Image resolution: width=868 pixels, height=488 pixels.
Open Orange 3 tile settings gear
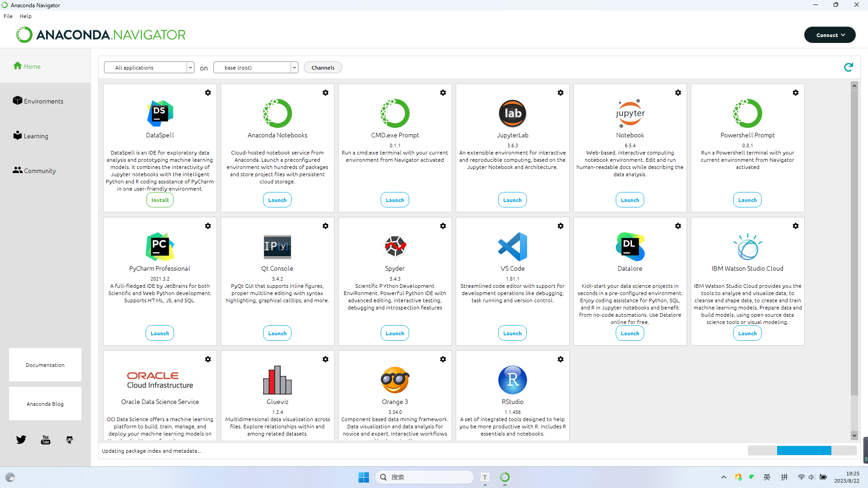point(443,359)
